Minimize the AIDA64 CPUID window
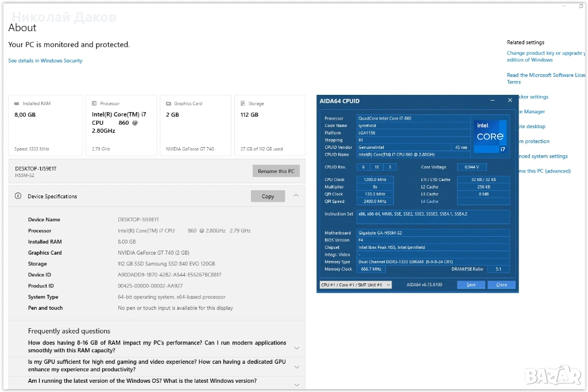588x392 pixels. pos(493,101)
